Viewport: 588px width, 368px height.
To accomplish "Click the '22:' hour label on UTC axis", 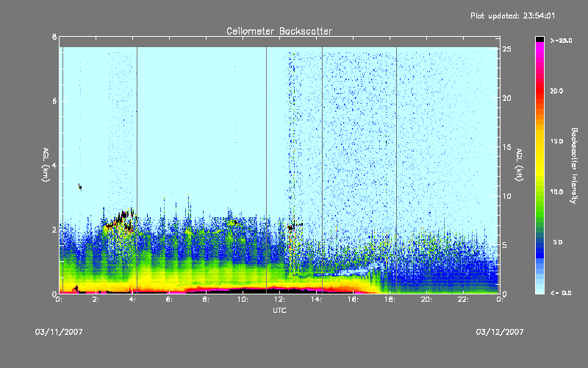I will coord(463,300).
